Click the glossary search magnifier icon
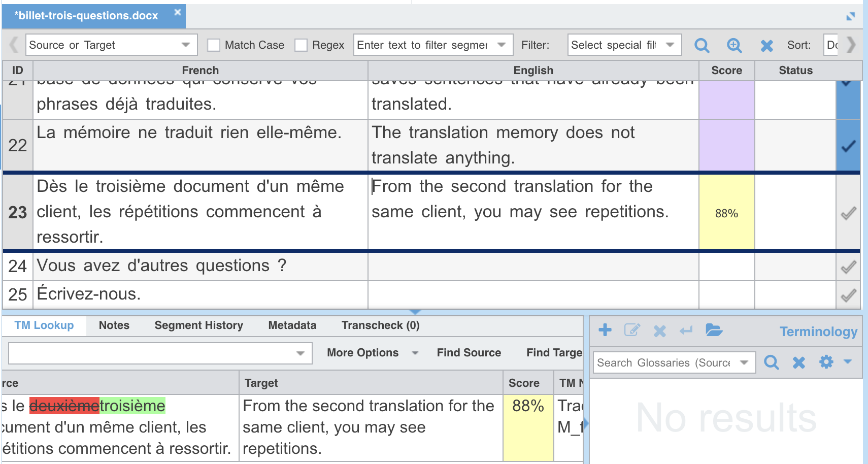 pyautogui.click(x=772, y=362)
